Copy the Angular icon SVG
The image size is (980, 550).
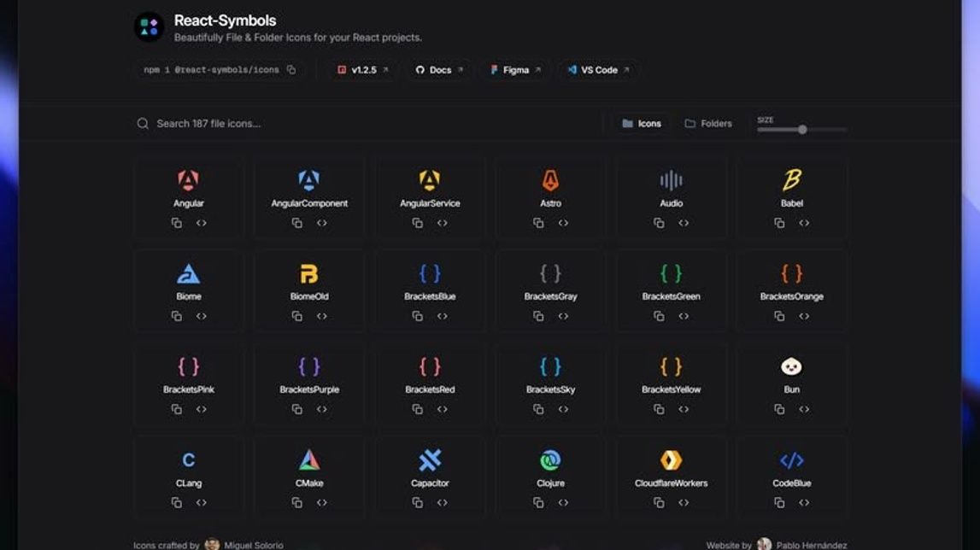177,223
